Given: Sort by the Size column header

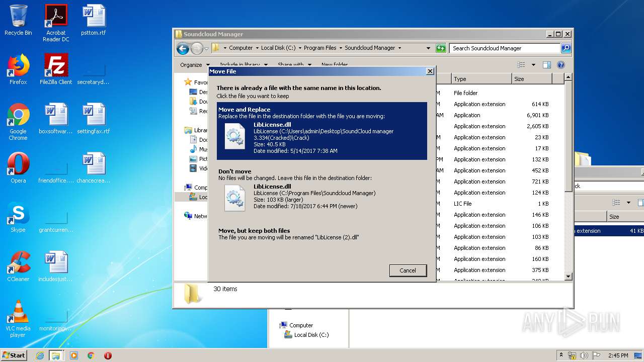Looking at the screenshot, I should tap(531, 79).
